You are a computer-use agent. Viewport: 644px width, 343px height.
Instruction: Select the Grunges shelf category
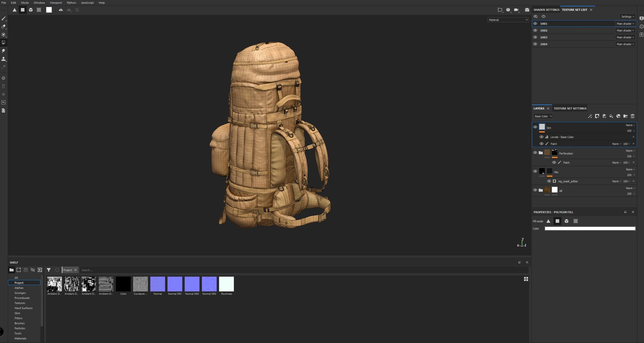[x=20, y=293]
